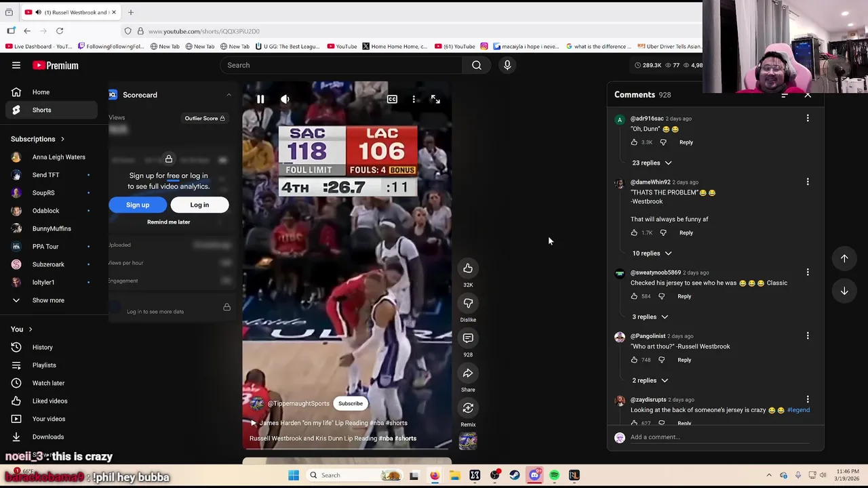This screenshot has height=488, width=868.
Task: Reply to the @Pangolinist comment
Action: click(x=684, y=360)
